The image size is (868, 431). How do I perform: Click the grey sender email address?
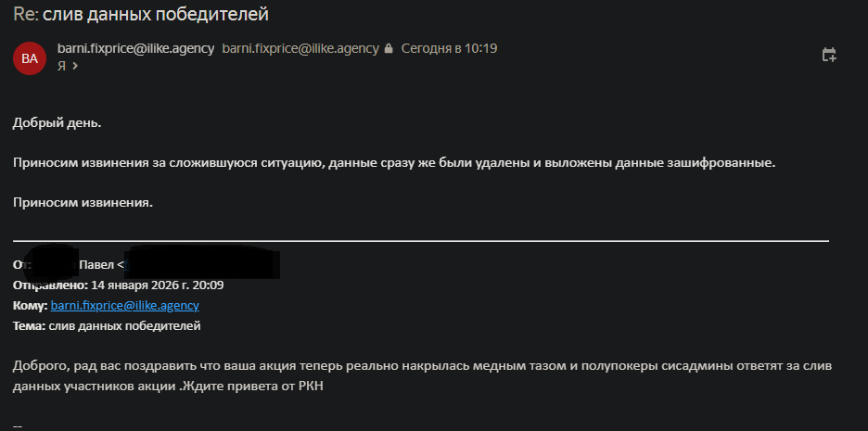click(x=300, y=48)
